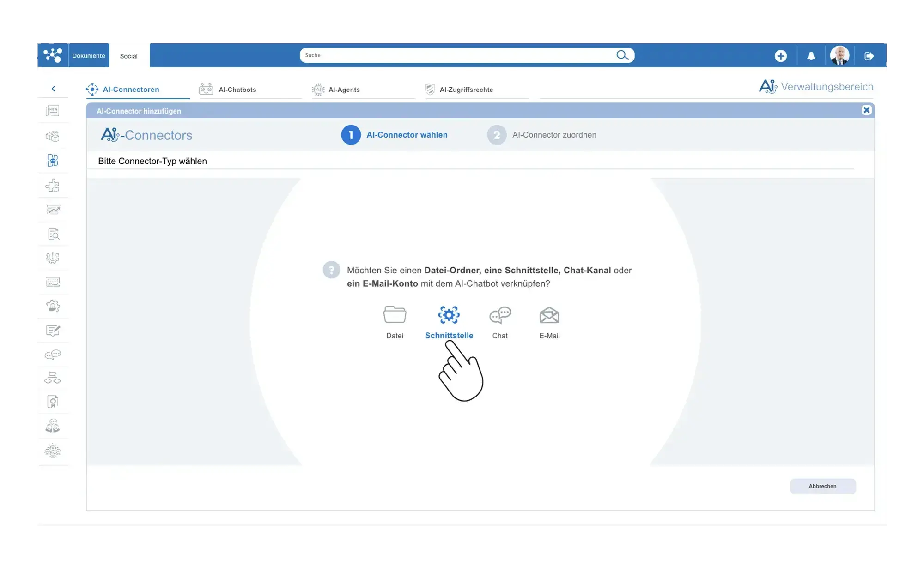Choose the Schnittstelle gear connector icon
The image size is (924, 566).
[x=449, y=315]
